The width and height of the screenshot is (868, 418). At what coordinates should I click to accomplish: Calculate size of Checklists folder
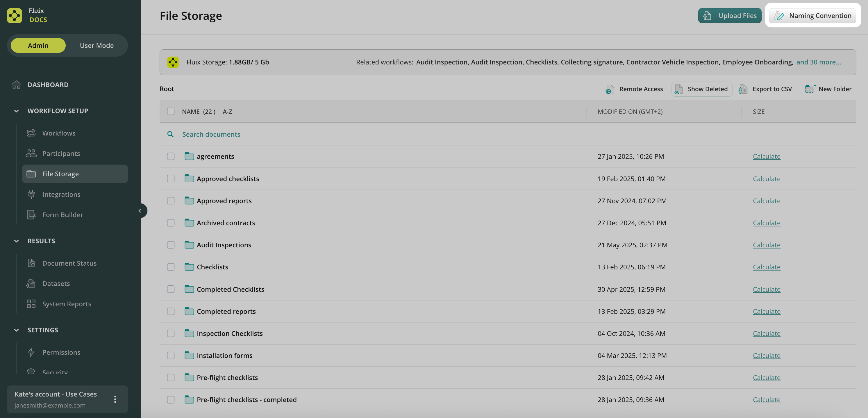(x=766, y=267)
